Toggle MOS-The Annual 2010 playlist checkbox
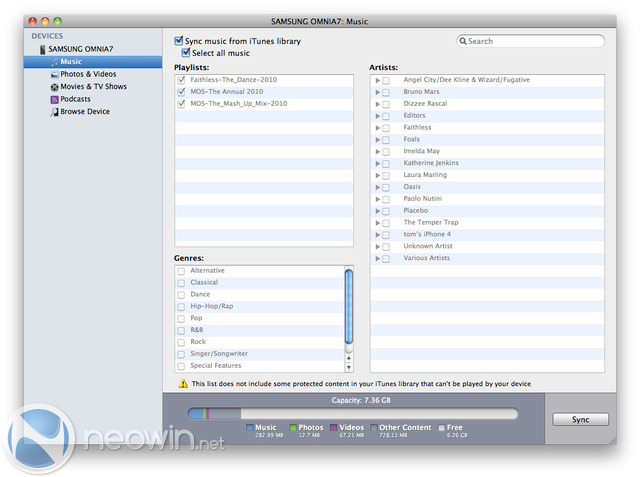The image size is (640, 477). (182, 92)
